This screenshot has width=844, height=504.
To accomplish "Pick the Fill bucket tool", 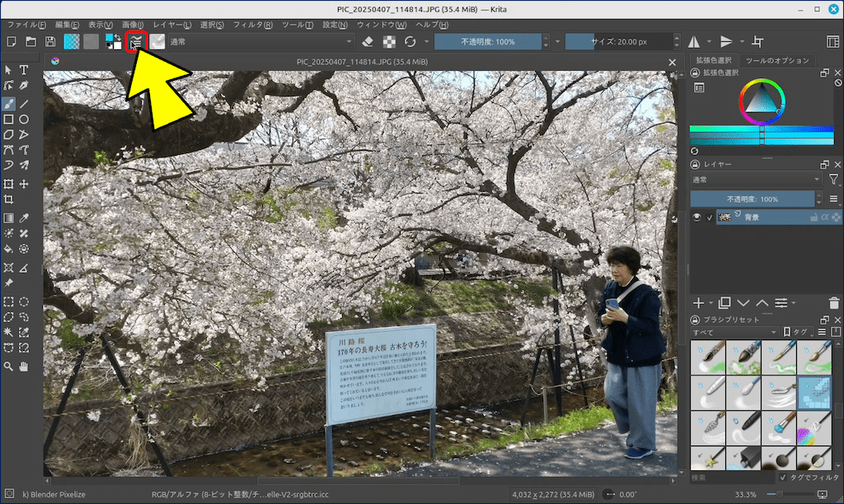I will coord(8,248).
